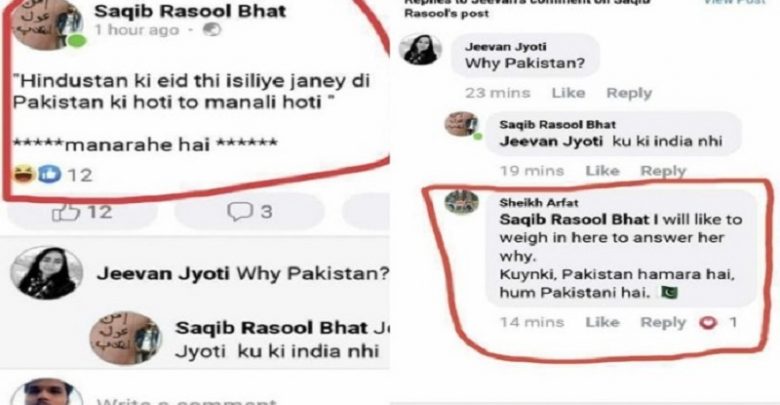Open Saqib Rasool Bhat's profile picture on the post
Screen dimensions: 780x405
(46, 24)
